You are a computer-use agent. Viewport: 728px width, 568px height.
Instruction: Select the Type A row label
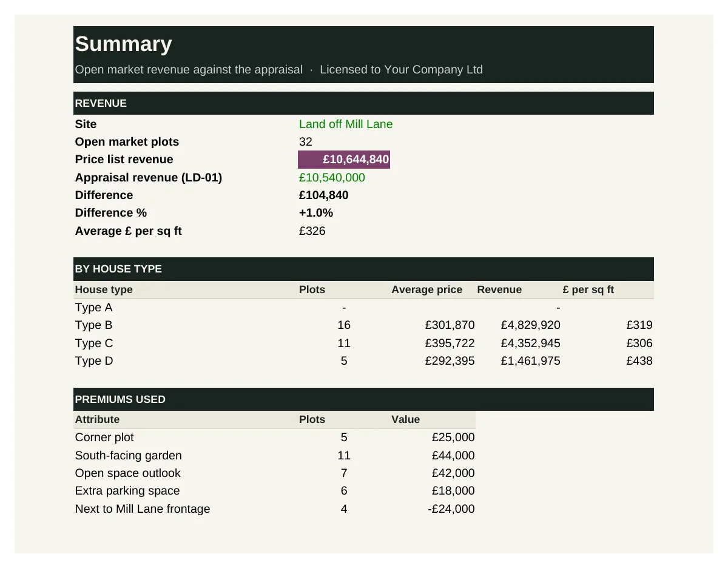click(x=93, y=308)
